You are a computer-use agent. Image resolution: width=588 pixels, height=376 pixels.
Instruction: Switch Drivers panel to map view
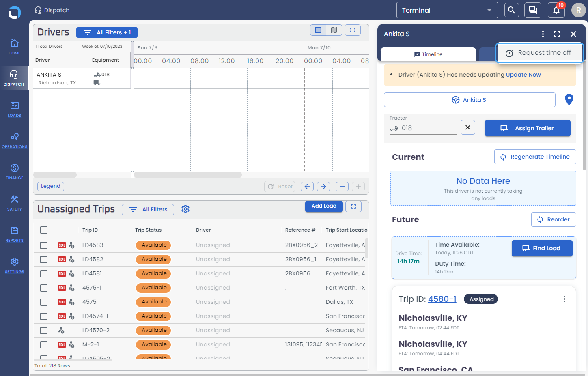(x=334, y=30)
